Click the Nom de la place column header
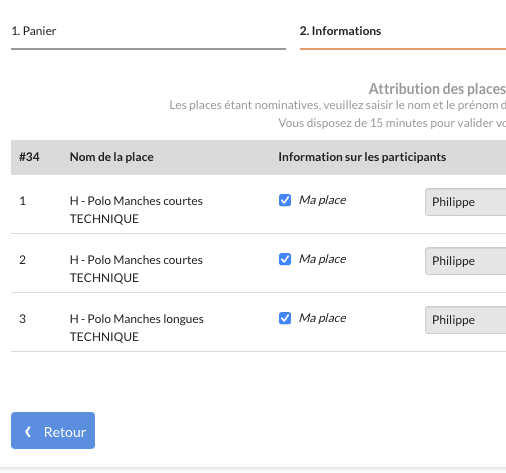The width and height of the screenshot is (506, 473). pos(112,157)
